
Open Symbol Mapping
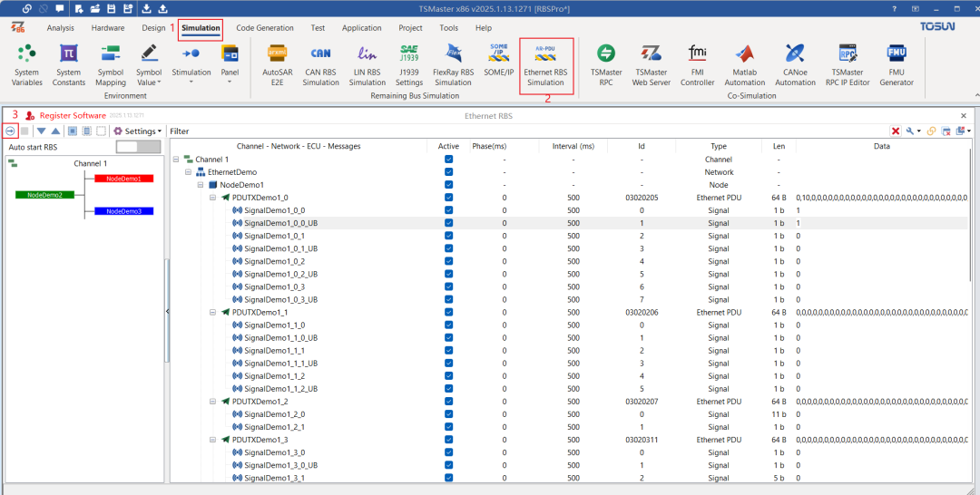[111, 65]
